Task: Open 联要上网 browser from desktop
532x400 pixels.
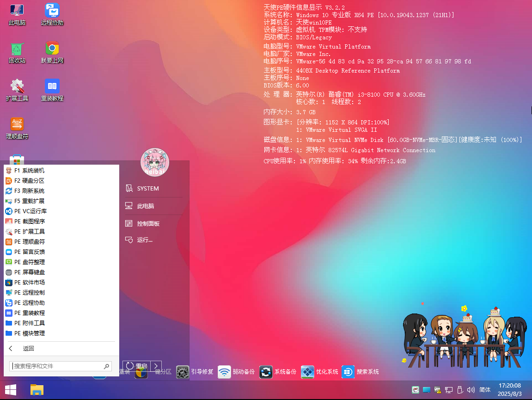Action: 52,52
